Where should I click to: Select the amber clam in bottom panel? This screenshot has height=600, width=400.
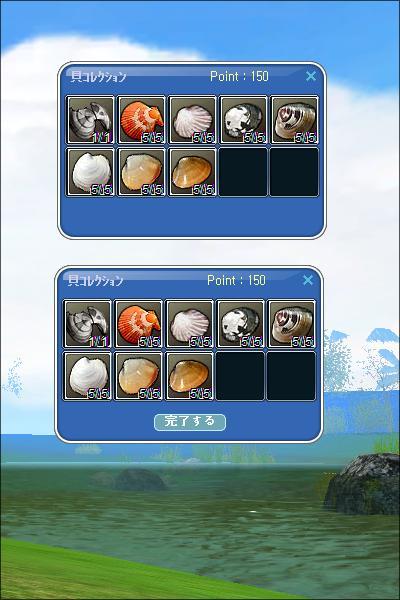[189, 376]
